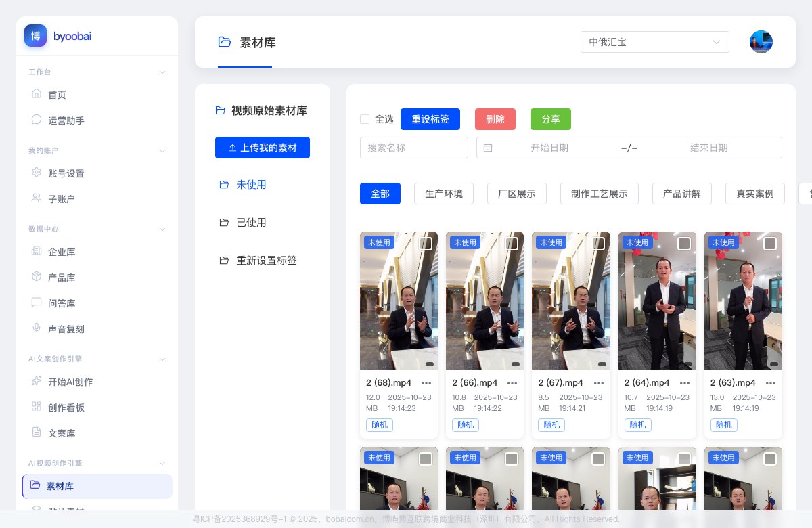
Task: Open the 中俄汇宝 account dropdown
Action: click(x=655, y=42)
